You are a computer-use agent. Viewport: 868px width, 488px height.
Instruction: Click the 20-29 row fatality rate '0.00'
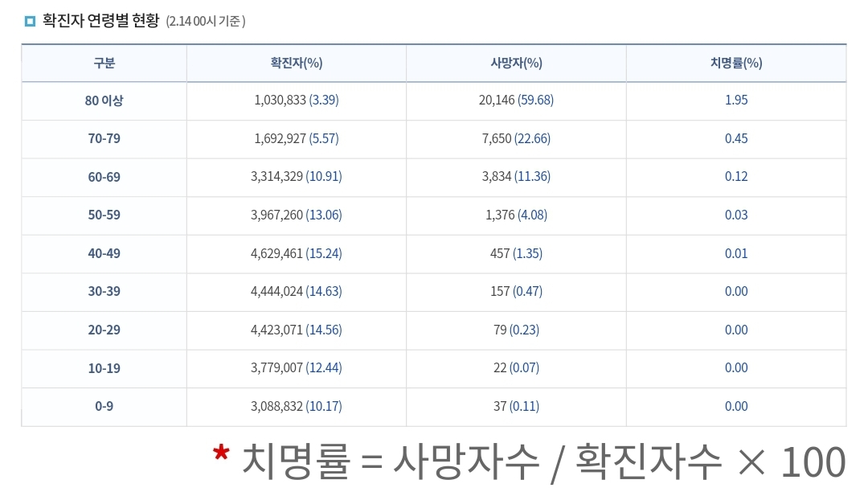coord(736,330)
